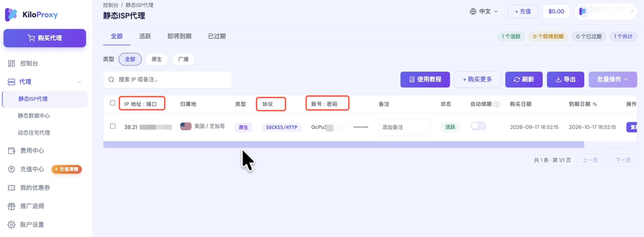The image size is (644, 237).
Task: Click the + 购买更多 button
Action: tap(477, 79)
